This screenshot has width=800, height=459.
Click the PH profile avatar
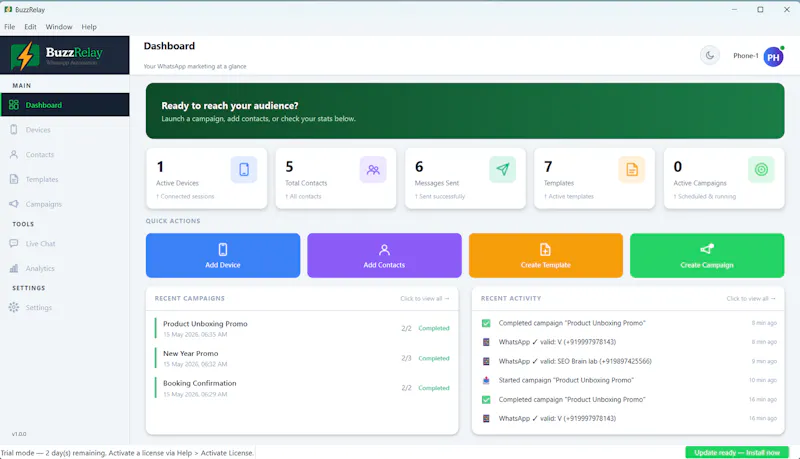(773, 57)
